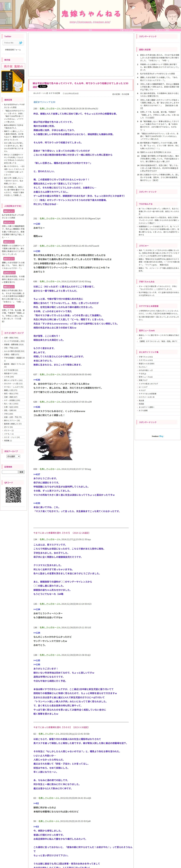Open weekly rank 6 夫に癌の余命宣告
This screenshot has width=181, height=868.
click(x=160, y=95)
